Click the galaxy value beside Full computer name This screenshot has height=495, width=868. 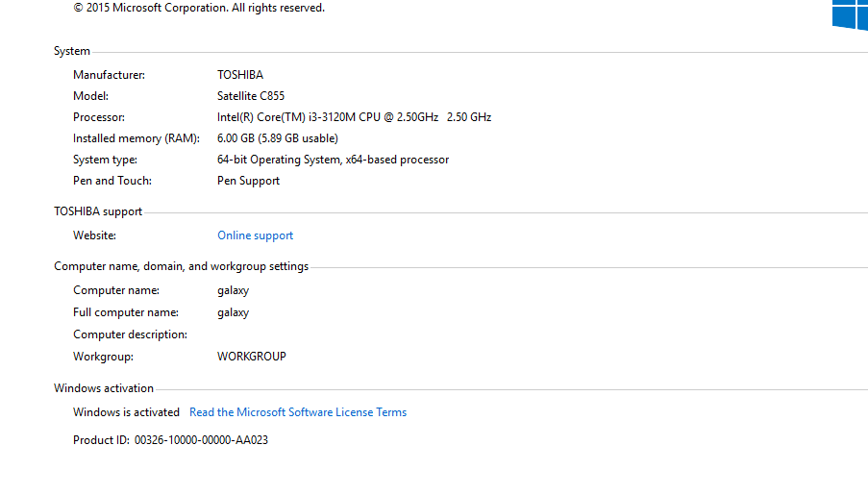tap(233, 312)
